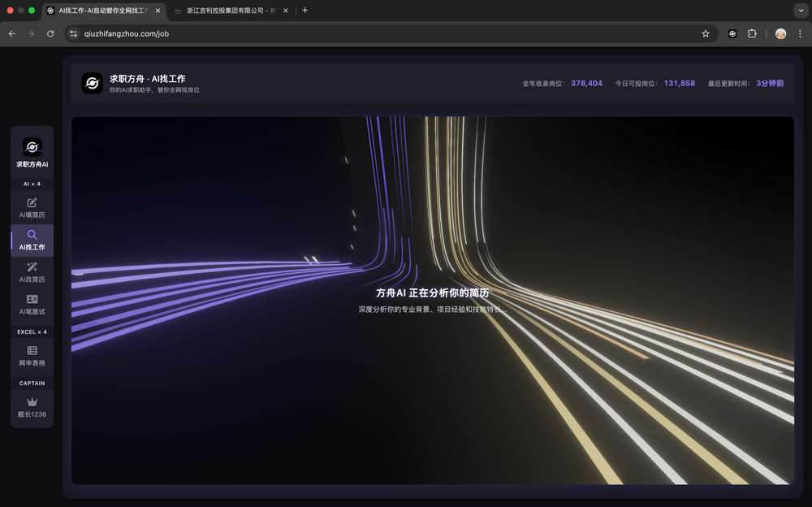
Task: Open the browser Extensions puzzle icon
Action: pyautogui.click(x=752, y=33)
